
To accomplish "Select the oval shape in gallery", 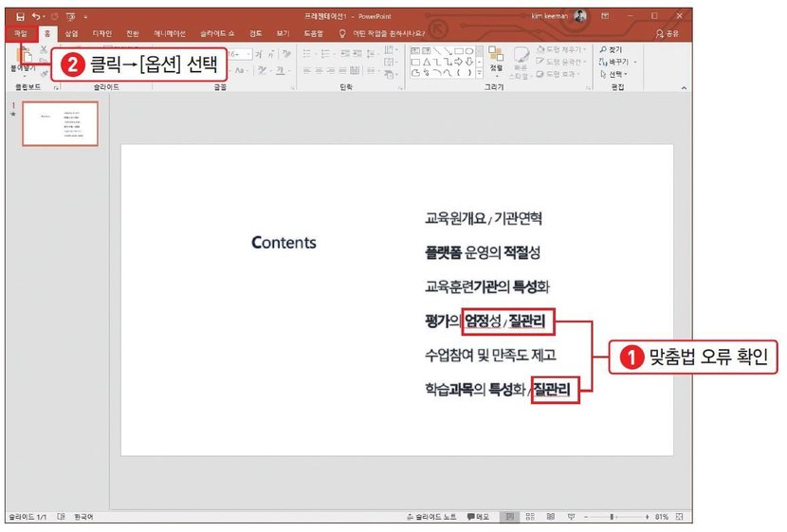I will coord(468,50).
